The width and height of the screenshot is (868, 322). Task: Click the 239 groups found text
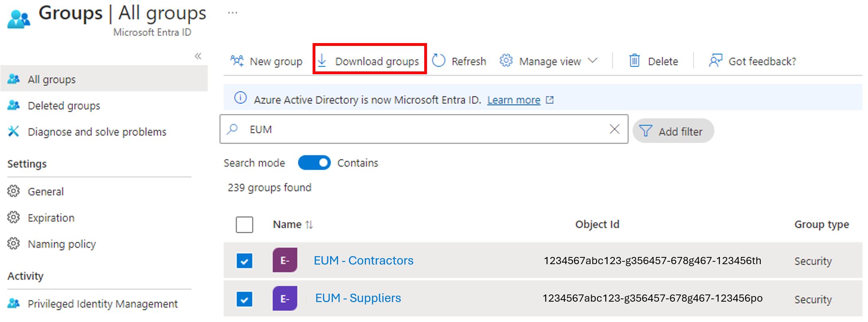click(x=270, y=188)
